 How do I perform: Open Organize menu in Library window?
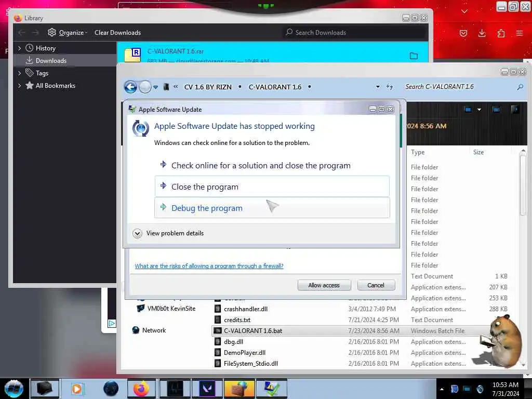click(68, 33)
